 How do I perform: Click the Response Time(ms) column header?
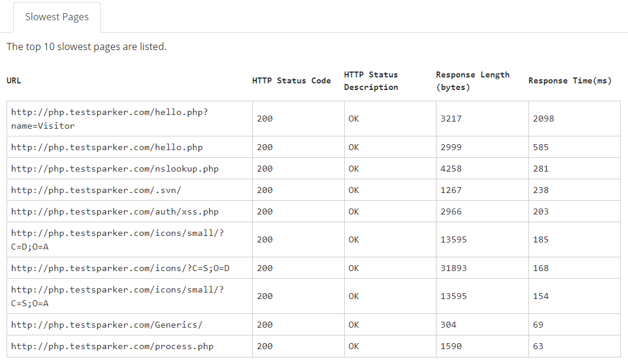[570, 81]
